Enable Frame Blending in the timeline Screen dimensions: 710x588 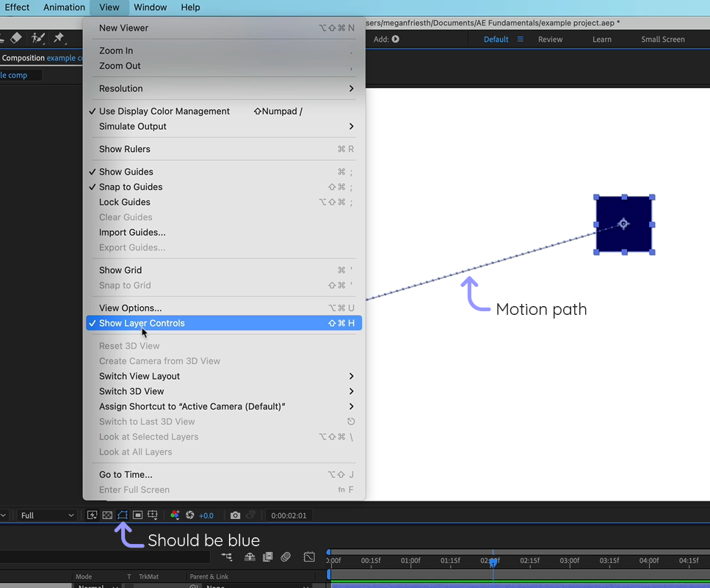pos(269,557)
